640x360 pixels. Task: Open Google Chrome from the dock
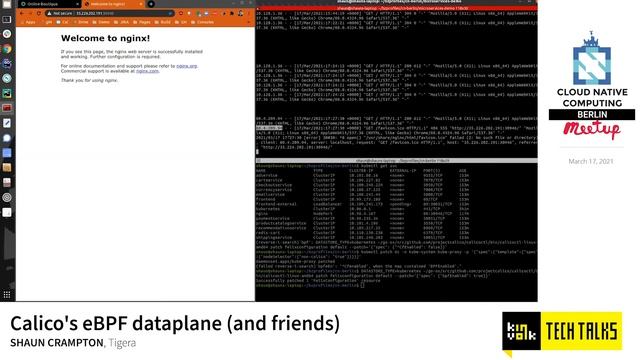(x=7, y=49)
